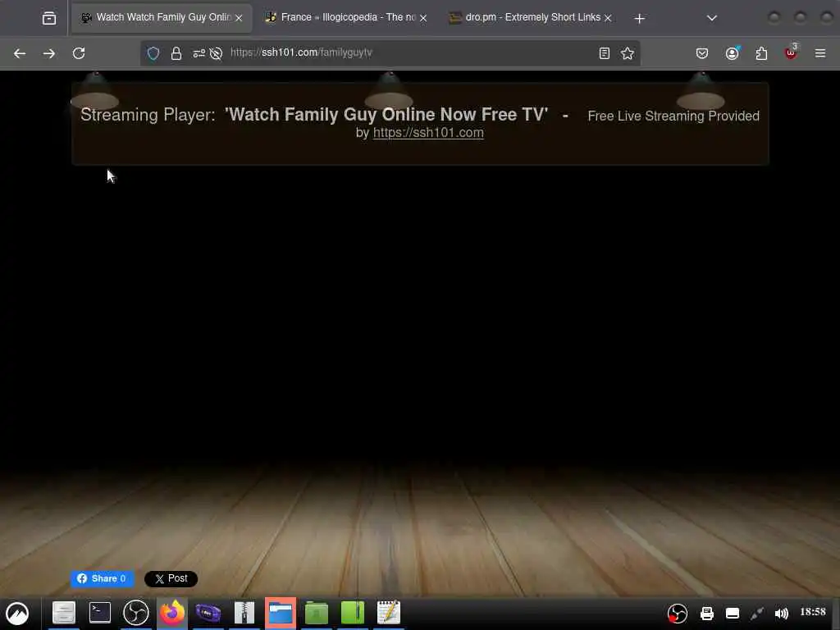This screenshot has height=630, width=840.
Task: Click the 'Watch Family Guy Online Now Free TV' title
Action: tap(386, 115)
